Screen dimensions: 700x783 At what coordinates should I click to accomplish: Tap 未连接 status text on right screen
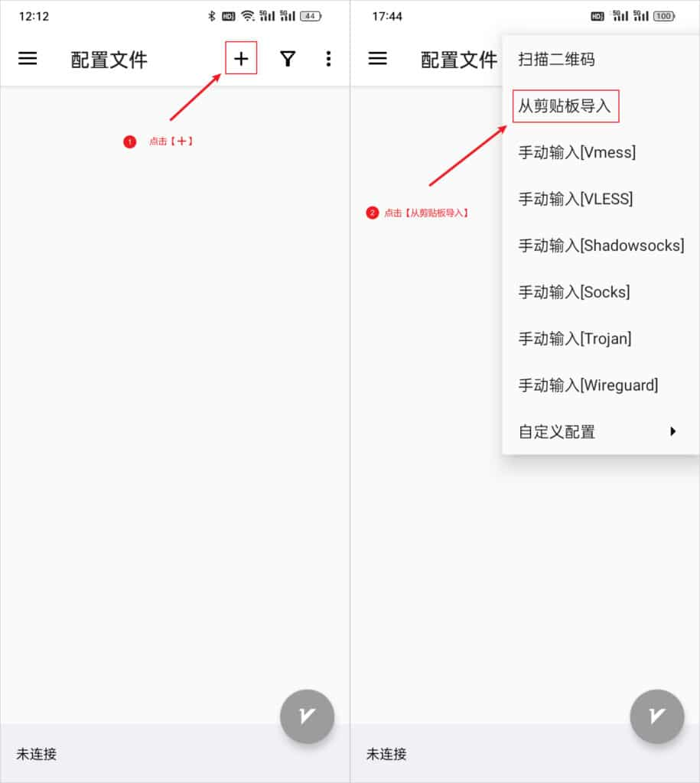[386, 753]
